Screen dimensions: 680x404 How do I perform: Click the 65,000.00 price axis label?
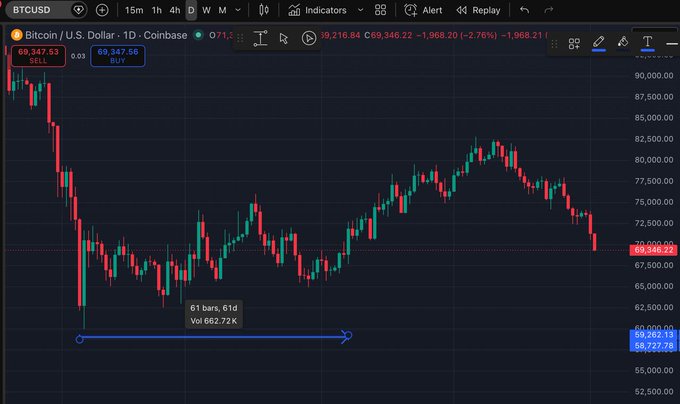pyautogui.click(x=654, y=286)
